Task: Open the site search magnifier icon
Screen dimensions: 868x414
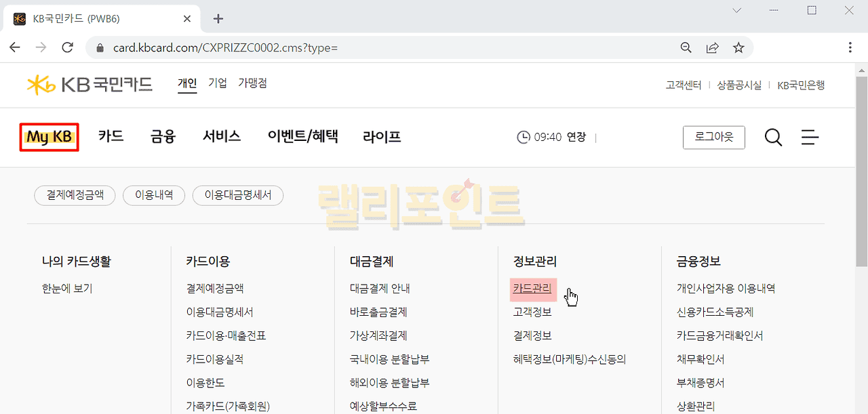Action: (x=773, y=138)
